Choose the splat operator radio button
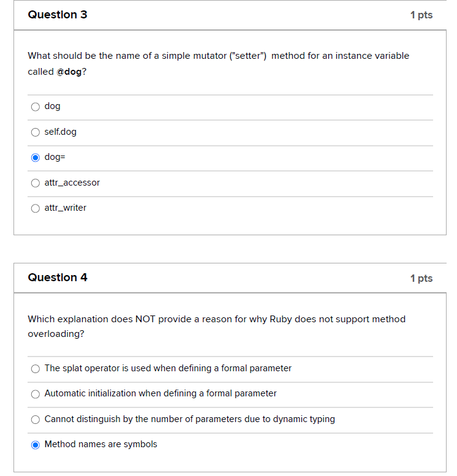Viewport: 457px width, 476px height. click(x=36, y=369)
